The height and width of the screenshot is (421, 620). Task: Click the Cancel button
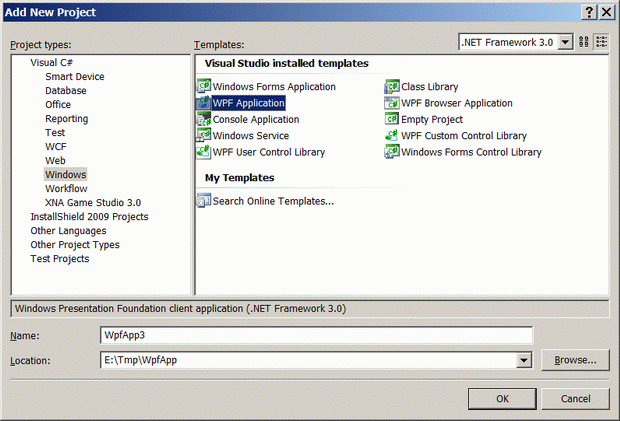click(x=575, y=398)
